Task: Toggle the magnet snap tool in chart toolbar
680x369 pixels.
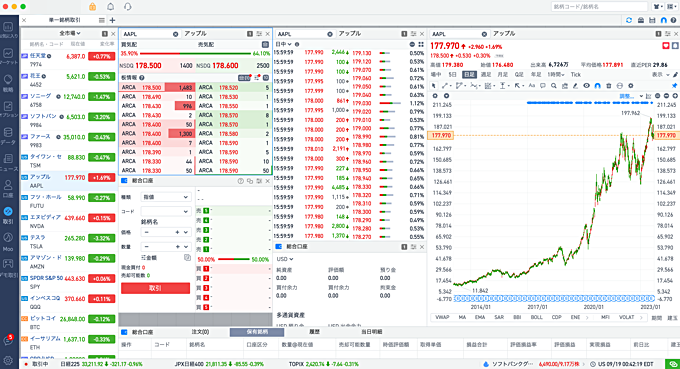Action: tap(598, 86)
